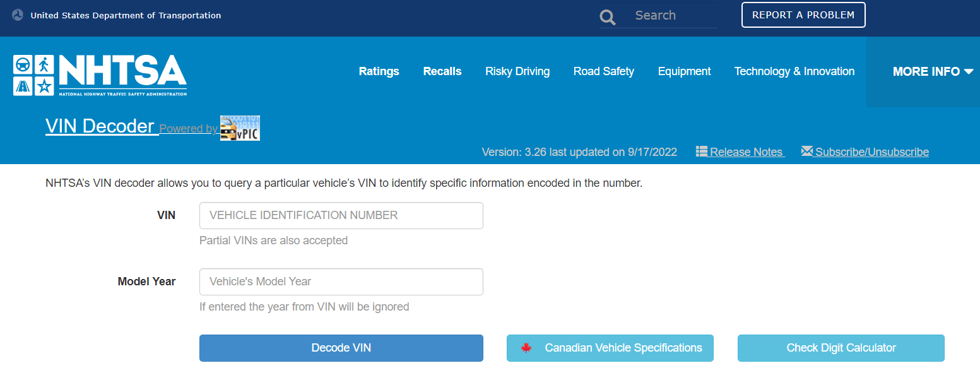
Task: Click the Vehicle Identification Number input field
Action: [x=341, y=215]
